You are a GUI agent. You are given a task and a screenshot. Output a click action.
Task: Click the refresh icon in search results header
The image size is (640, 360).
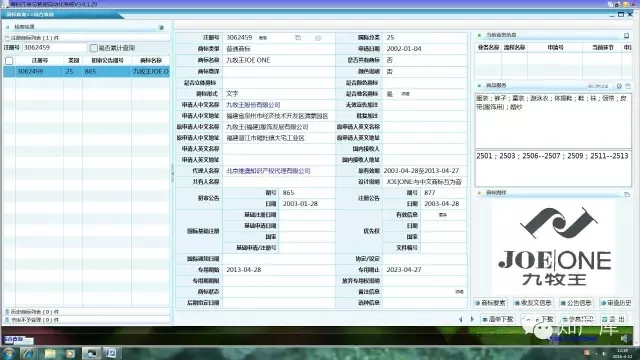pyautogui.click(x=161, y=27)
